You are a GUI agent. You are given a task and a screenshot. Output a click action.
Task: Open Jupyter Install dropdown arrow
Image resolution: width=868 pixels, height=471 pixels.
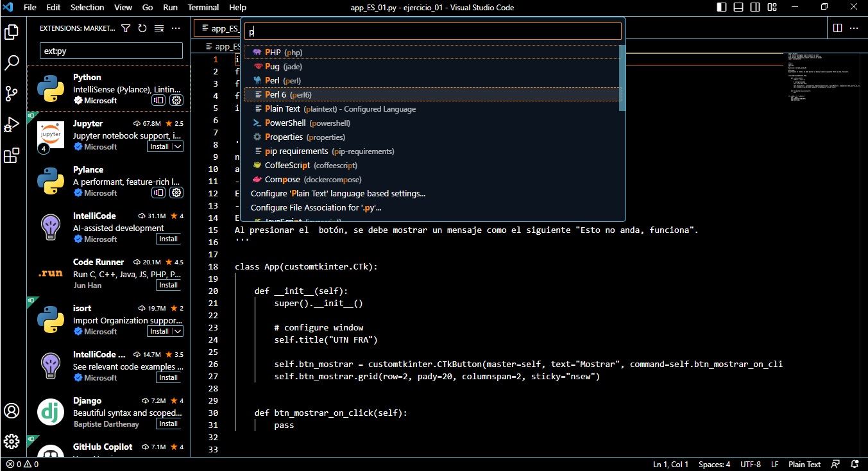pyautogui.click(x=178, y=146)
